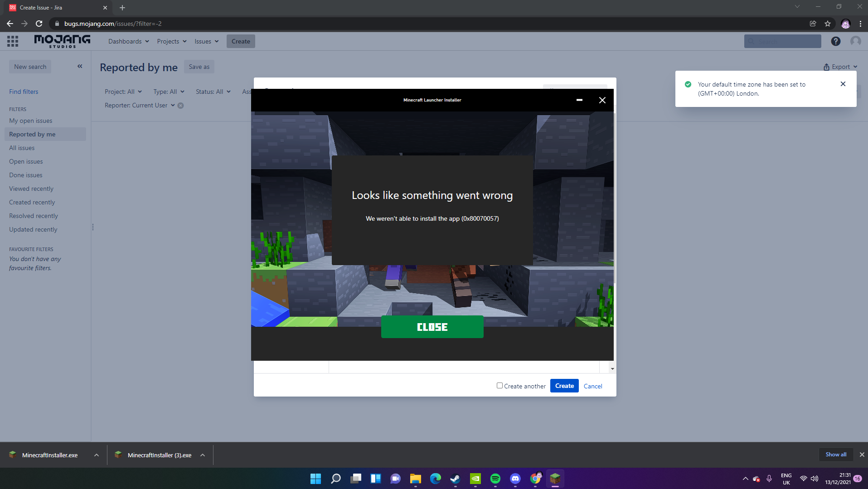
Task: Click the Export icon button
Action: pyautogui.click(x=840, y=67)
